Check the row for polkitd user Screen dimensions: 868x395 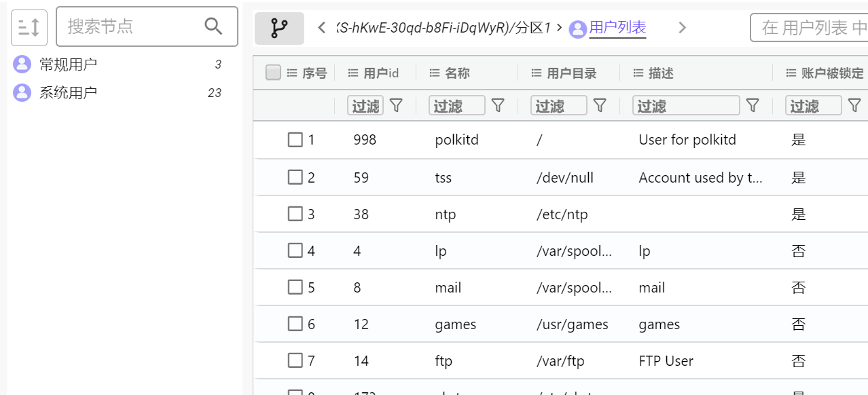[x=295, y=140]
